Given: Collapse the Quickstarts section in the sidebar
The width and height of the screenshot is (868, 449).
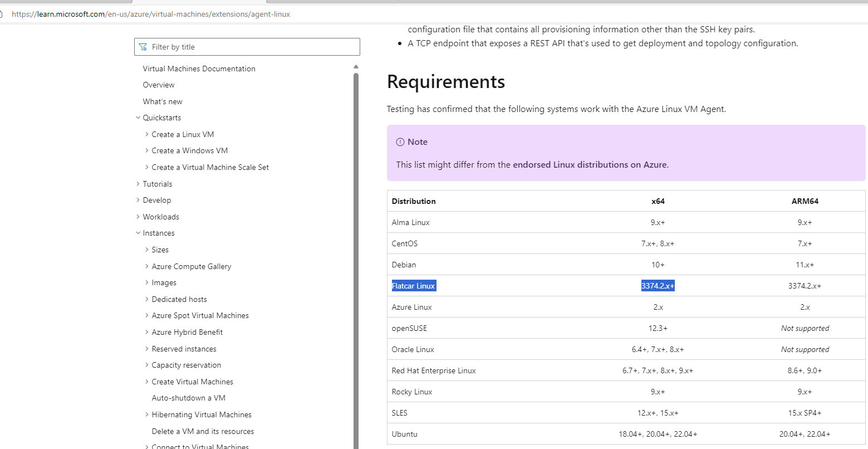Looking at the screenshot, I should [138, 118].
